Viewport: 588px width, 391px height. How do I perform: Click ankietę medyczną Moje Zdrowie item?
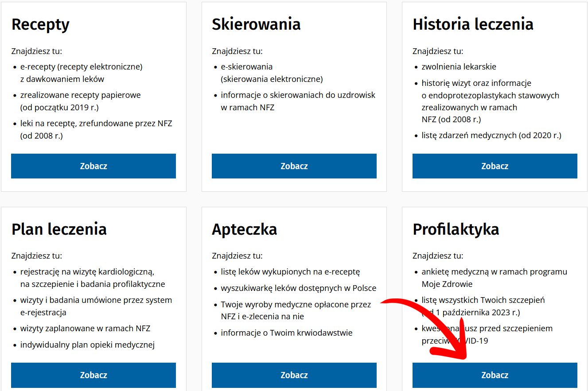click(x=494, y=278)
